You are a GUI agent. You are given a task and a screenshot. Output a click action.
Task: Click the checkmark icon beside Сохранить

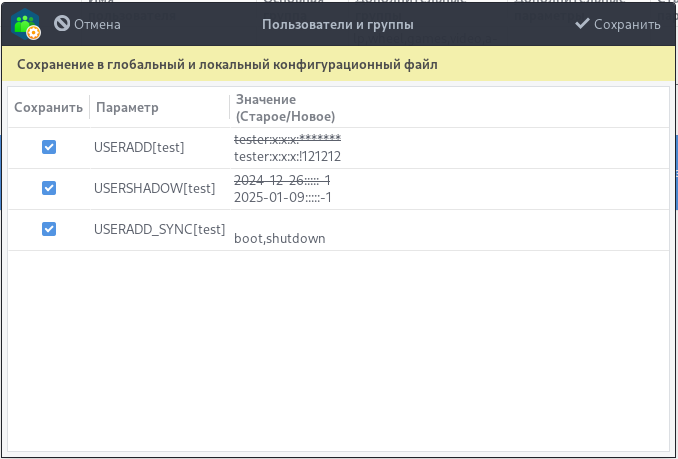pos(582,24)
